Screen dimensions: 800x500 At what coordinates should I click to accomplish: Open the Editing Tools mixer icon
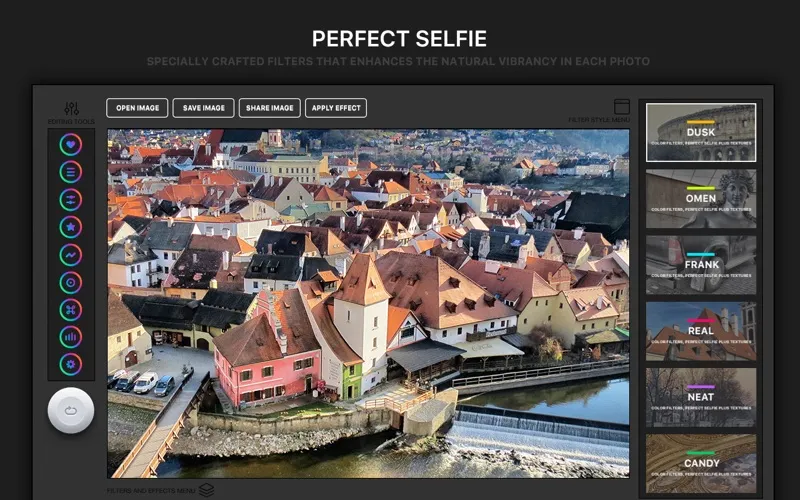(71, 108)
